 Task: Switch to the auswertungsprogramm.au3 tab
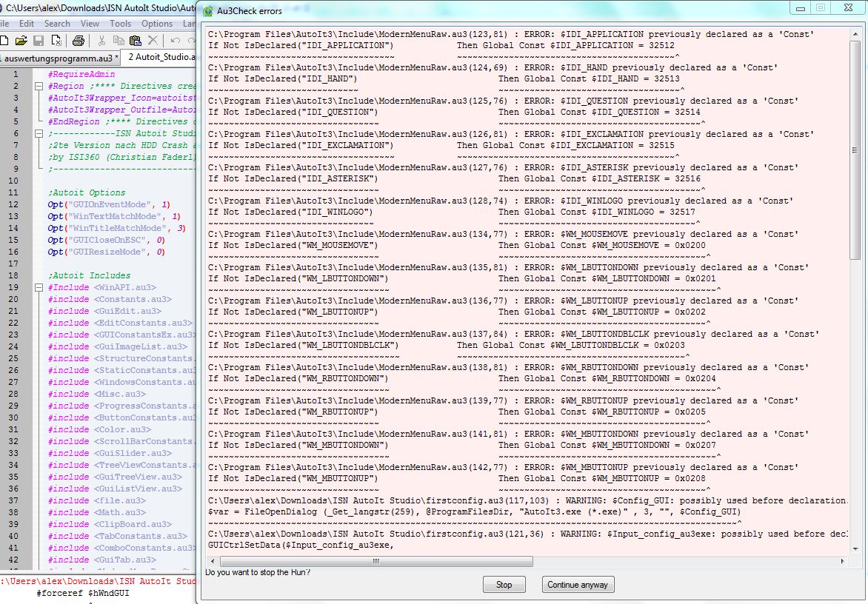(58, 57)
